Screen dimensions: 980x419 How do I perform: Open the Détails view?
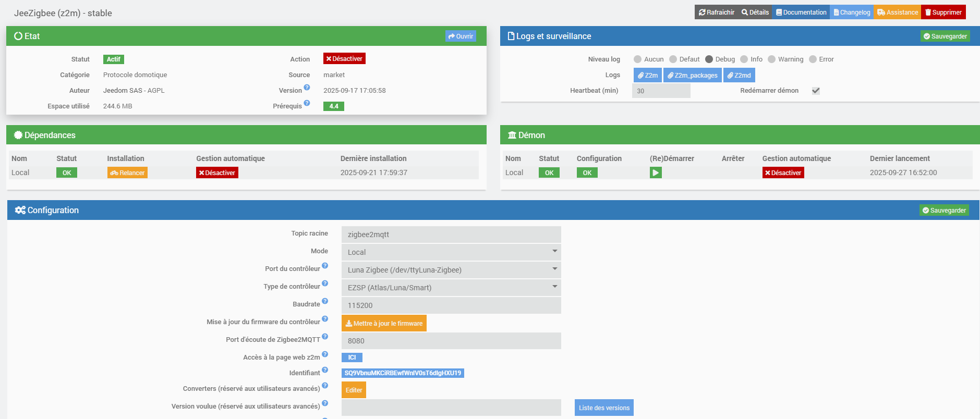[x=755, y=12]
